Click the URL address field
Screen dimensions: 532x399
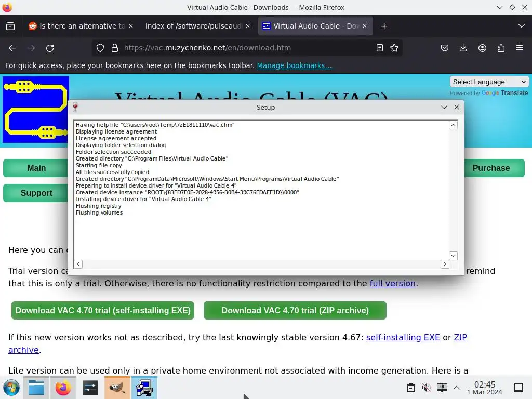point(247,48)
